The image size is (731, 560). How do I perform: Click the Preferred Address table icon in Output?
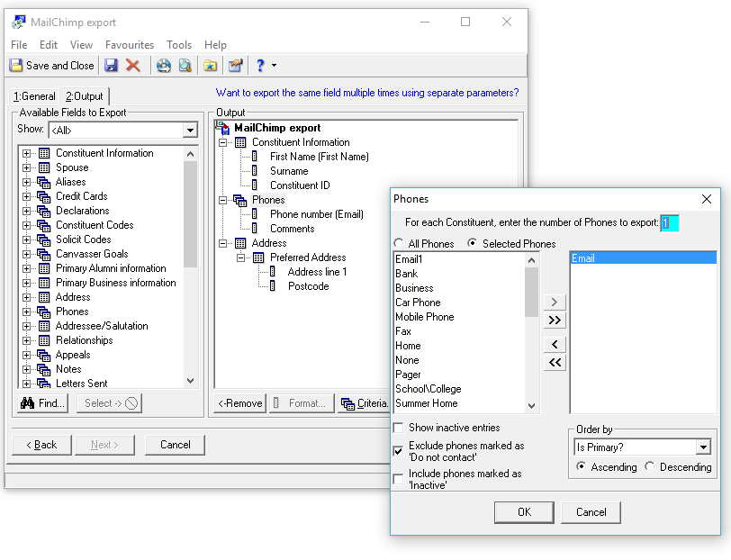pos(258,257)
